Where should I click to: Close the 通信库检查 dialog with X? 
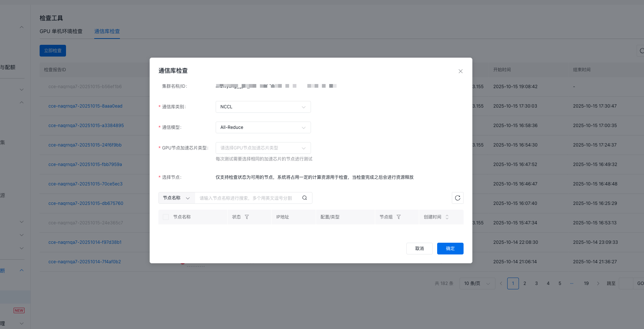click(461, 71)
